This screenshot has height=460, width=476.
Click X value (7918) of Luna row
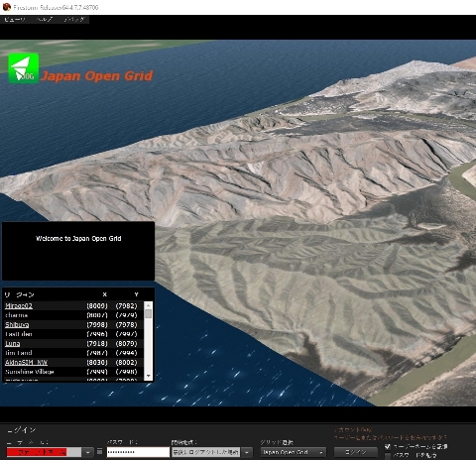pyautogui.click(x=97, y=343)
